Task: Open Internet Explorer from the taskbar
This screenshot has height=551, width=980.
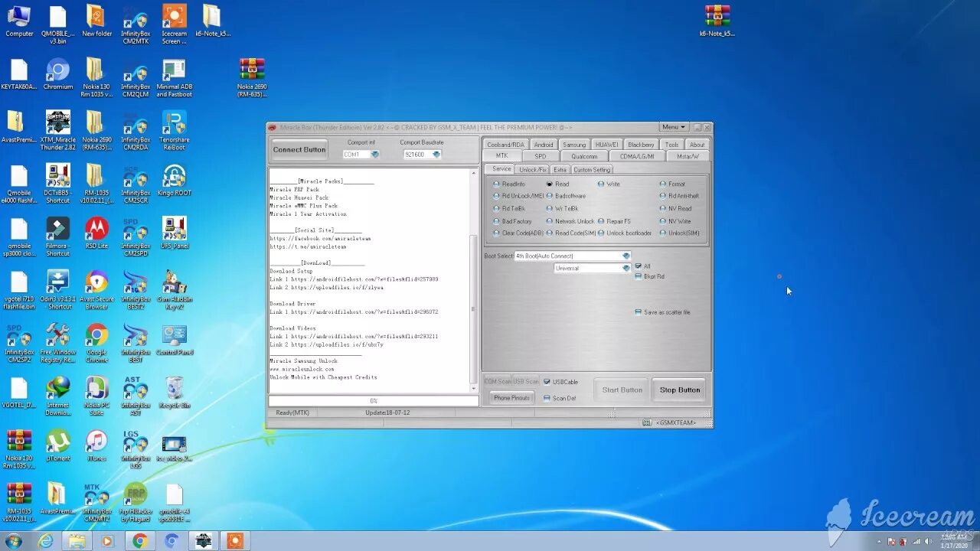Action: click(x=46, y=541)
